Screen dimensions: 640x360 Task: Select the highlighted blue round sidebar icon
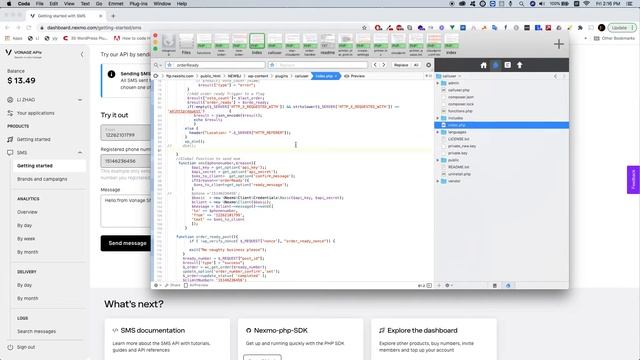click(x=496, y=65)
